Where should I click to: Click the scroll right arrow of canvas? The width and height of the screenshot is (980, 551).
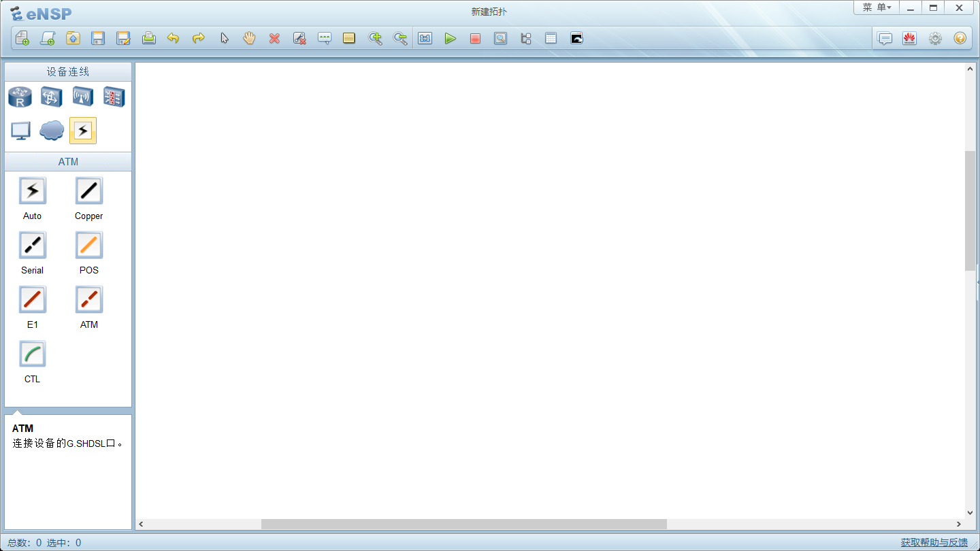(958, 524)
